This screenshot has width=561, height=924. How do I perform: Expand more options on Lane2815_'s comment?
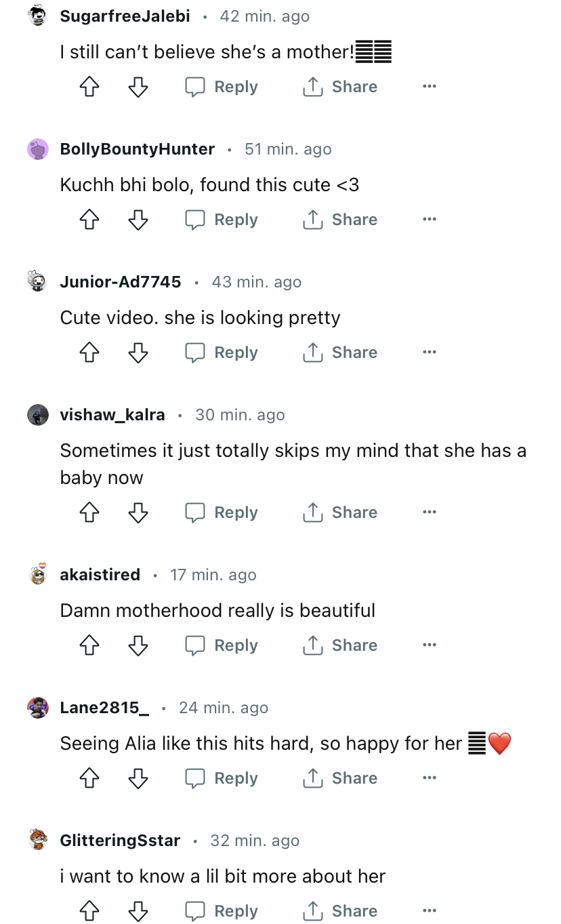[429, 778]
